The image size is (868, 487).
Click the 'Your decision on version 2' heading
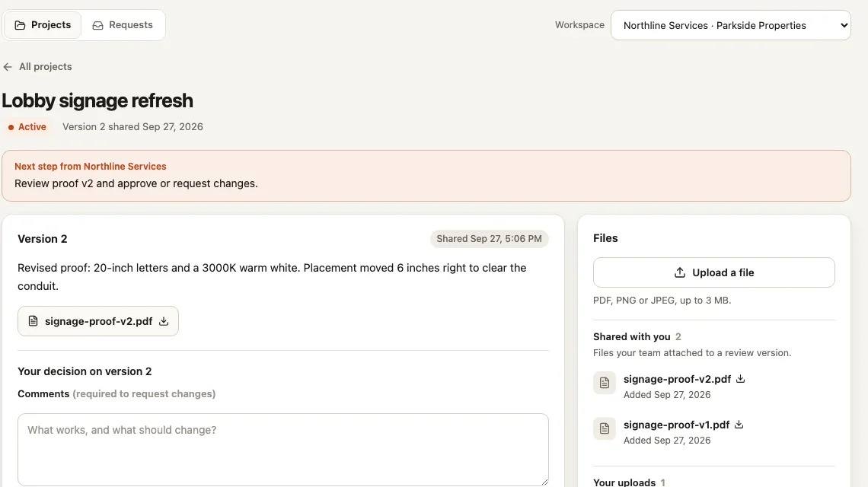point(85,371)
